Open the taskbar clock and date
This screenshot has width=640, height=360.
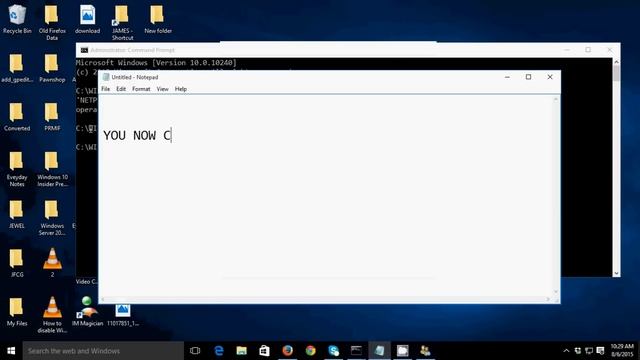click(x=622, y=351)
